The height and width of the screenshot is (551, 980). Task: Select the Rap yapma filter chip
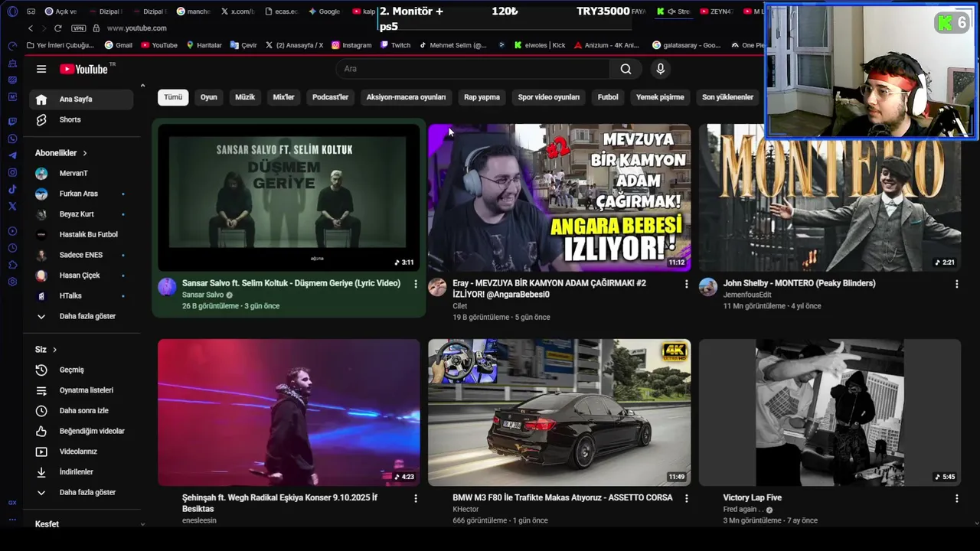tap(482, 97)
